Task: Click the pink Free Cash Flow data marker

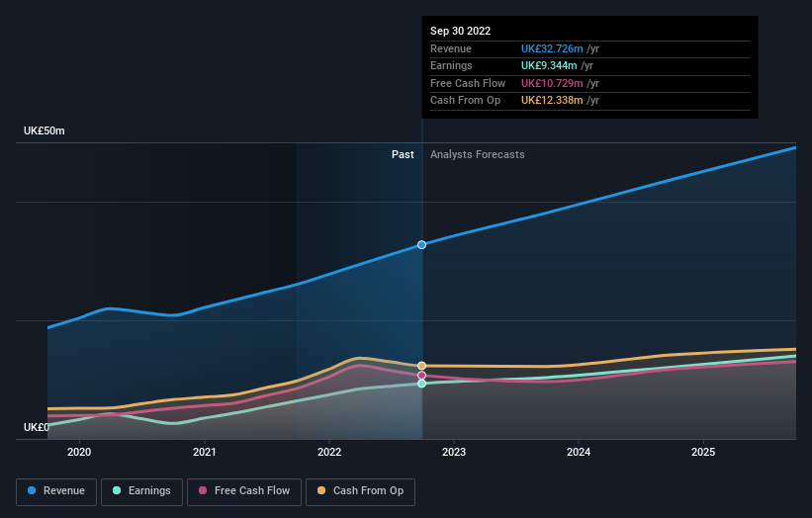Action: [422, 376]
